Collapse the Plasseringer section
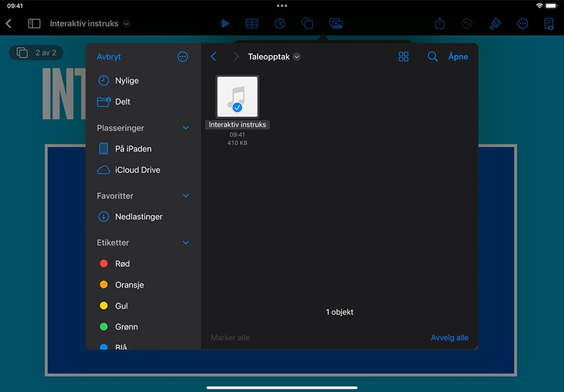The height and width of the screenshot is (392, 564). click(x=186, y=128)
